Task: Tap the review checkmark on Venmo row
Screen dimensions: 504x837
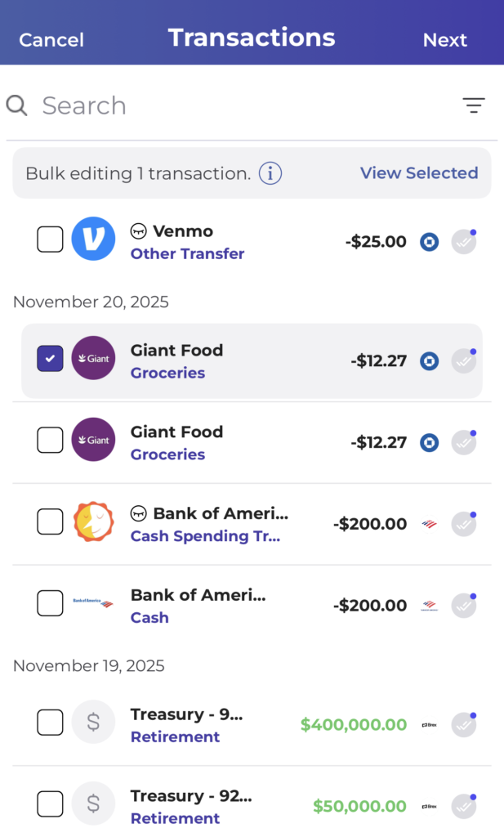Action: coord(464,242)
